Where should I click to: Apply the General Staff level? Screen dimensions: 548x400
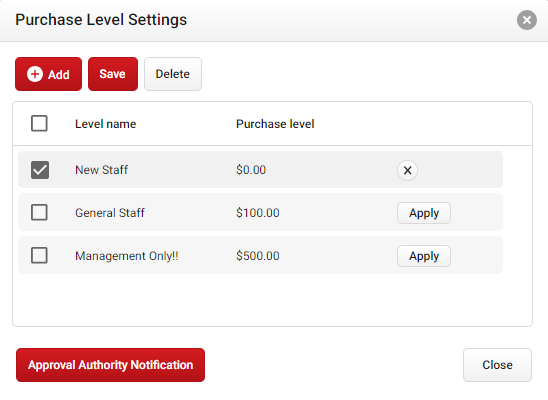[x=424, y=213]
